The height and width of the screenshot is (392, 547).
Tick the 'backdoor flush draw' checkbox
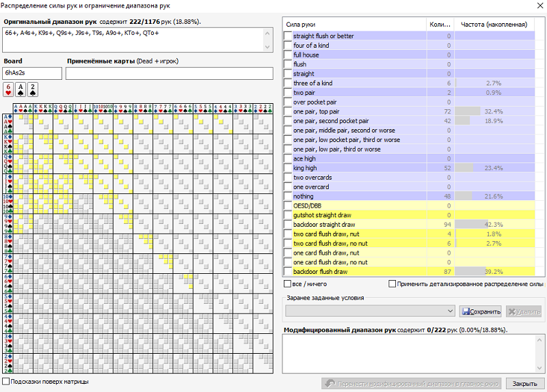click(x=288, y=272)
